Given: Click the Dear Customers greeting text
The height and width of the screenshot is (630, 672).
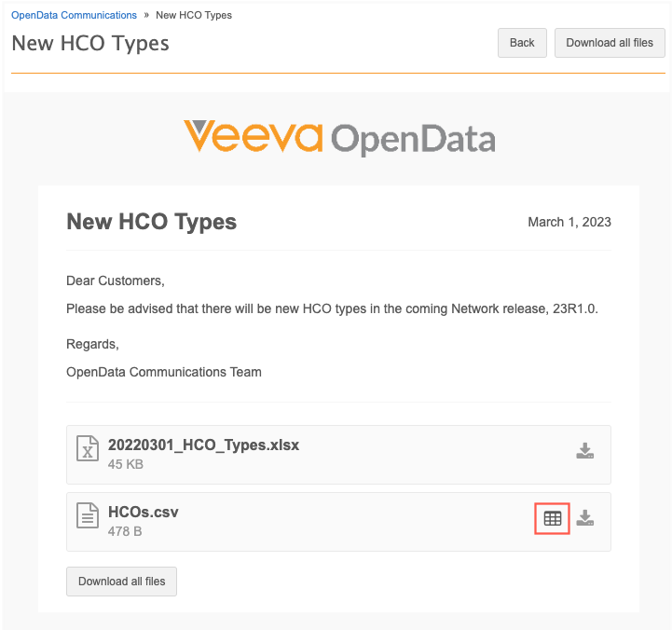Looking at the screenshot, I should [115, 281].
